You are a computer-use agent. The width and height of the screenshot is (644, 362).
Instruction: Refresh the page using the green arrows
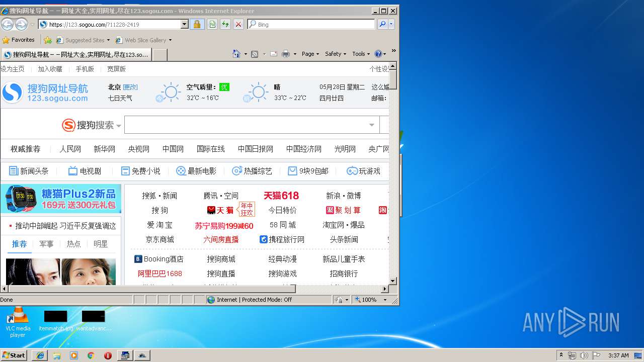pyautogui.click(x=225, y=24)
